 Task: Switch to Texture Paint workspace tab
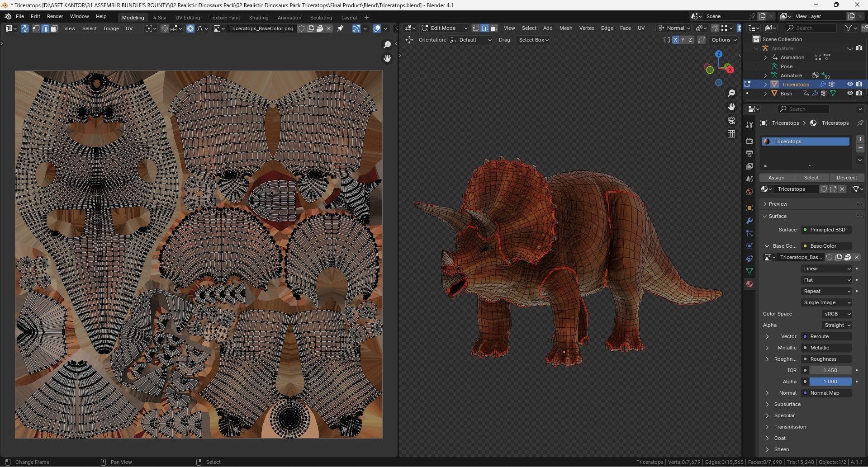pos(225,18)
